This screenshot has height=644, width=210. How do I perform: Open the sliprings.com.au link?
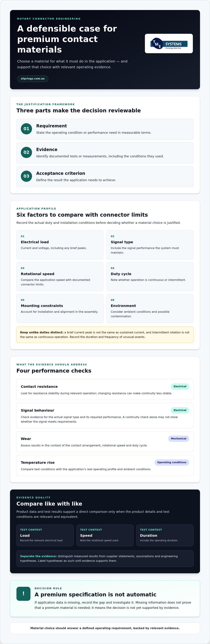[x=33, y=79]
